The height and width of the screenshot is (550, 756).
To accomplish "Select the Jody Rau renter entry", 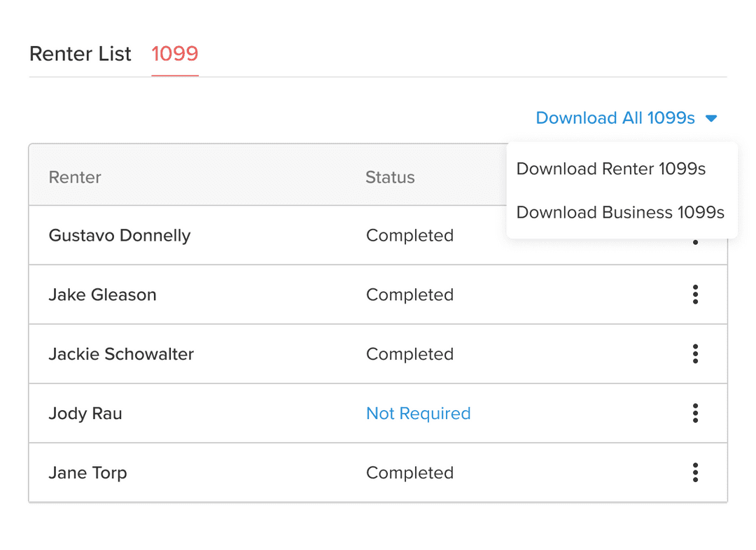I will tap(85, 414).
